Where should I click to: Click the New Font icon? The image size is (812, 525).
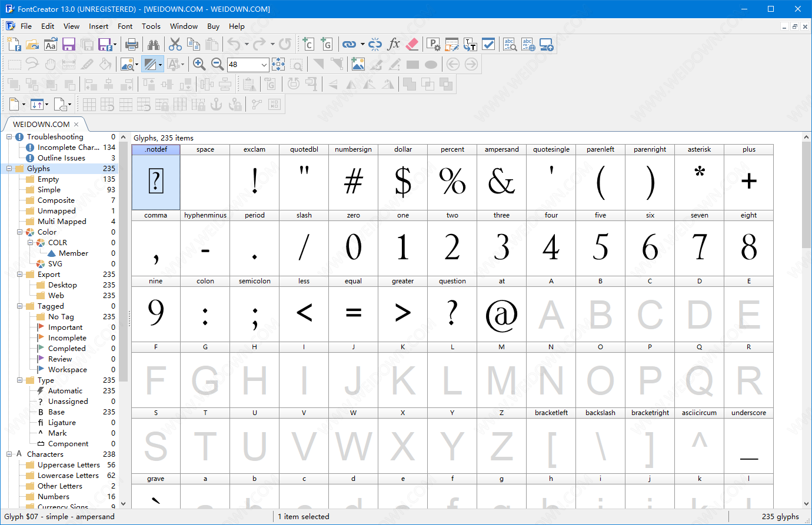pos(15,44)
